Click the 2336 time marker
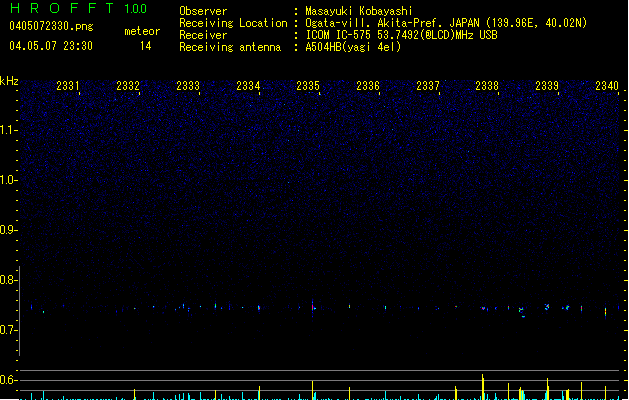 368,86
